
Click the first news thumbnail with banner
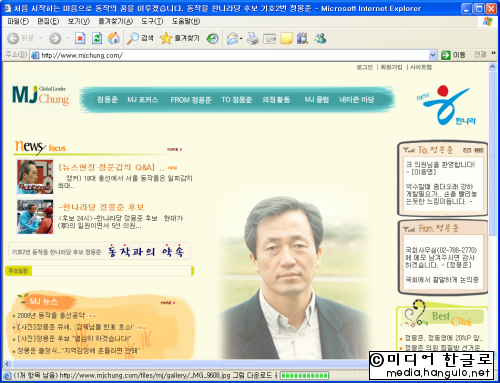35,177
